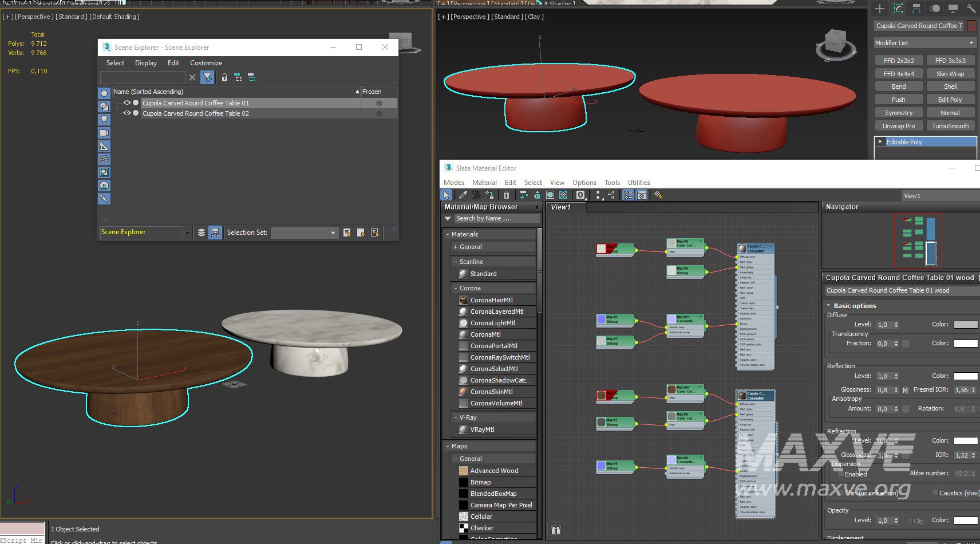The image size is (980, 544).
Task: Switch to sort by layer icon
Action: click(201, 232)
